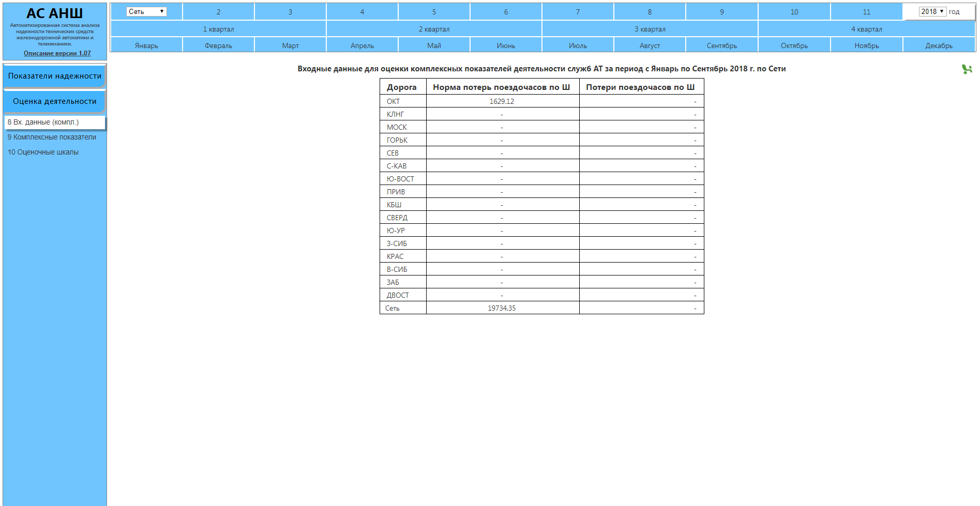Expand the Показатели надежности section
Viewport: 980px width, 506px height.
pyautogui.click(x=54, y=76)
